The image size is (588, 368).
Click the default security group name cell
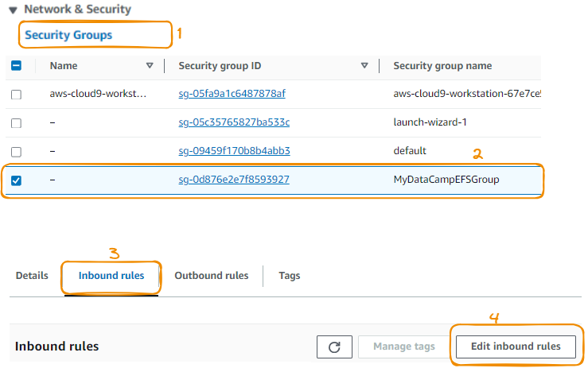pos(410,151)
